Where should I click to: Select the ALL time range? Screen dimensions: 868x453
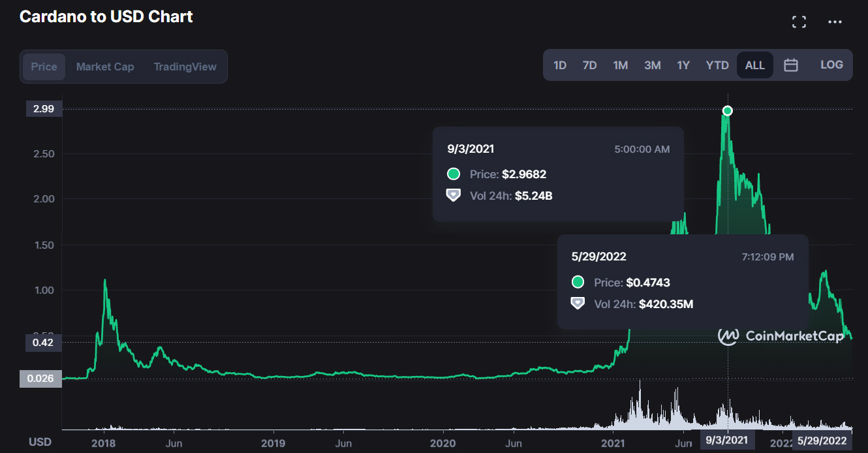pos(755,65)
